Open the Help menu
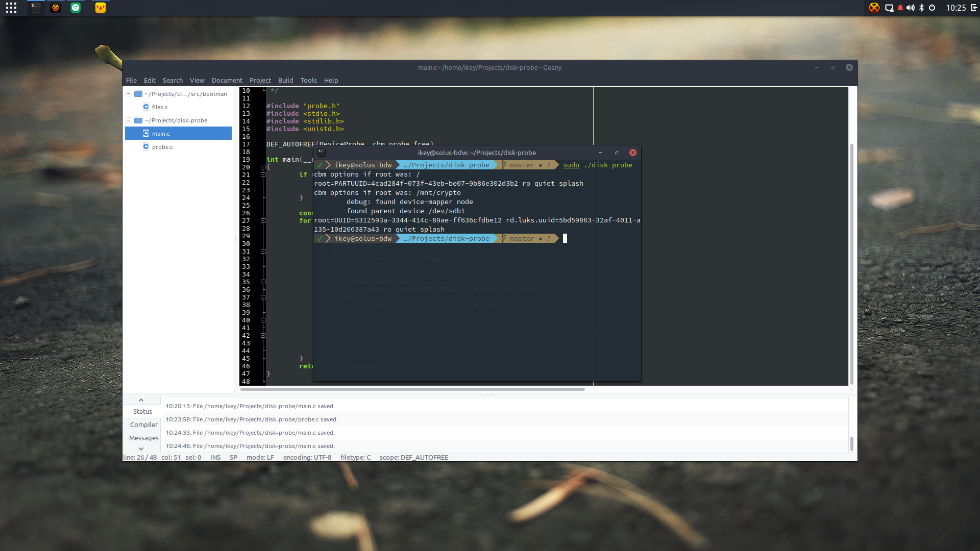This screenshot has height=551, width=980. click(x=331, y=80)
